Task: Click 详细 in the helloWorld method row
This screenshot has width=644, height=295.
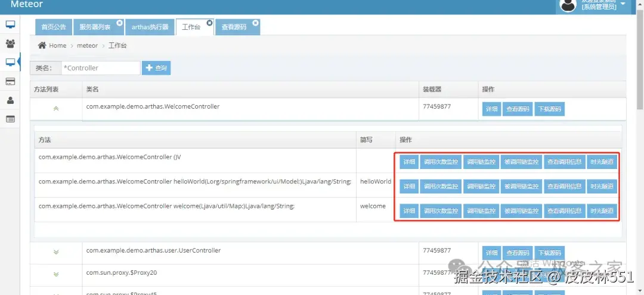Action: coord(409,186)
